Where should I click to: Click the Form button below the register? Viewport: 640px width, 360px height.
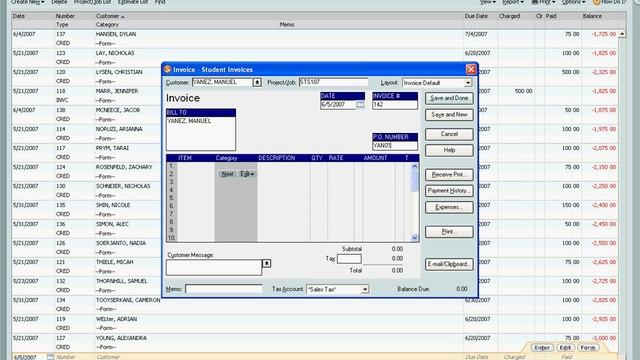pos(588,348)
